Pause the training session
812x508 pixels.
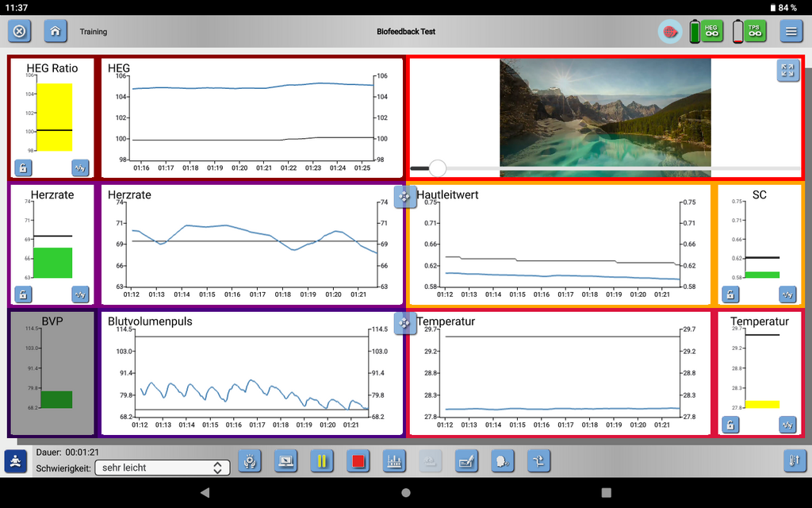click(x=321, y=460)
